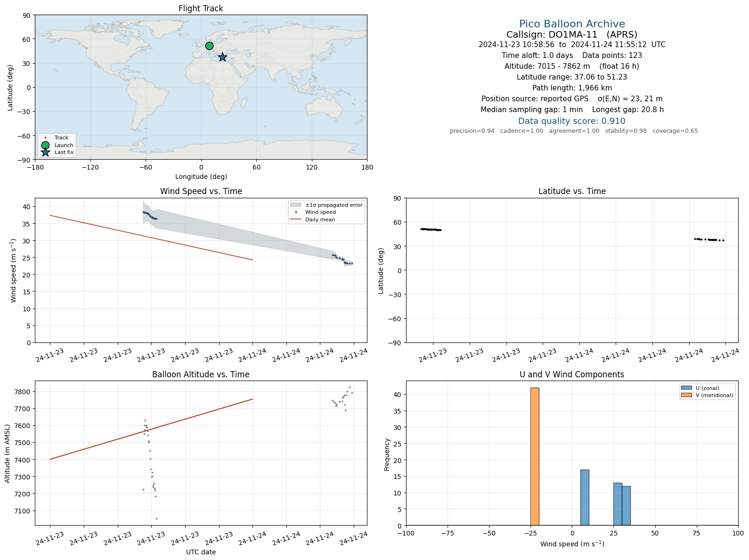Click the 'Pico Balloon Archive' heading
The width and height of the screenshot is (749, 560).
pyautogui.click(x=572, y=24)
